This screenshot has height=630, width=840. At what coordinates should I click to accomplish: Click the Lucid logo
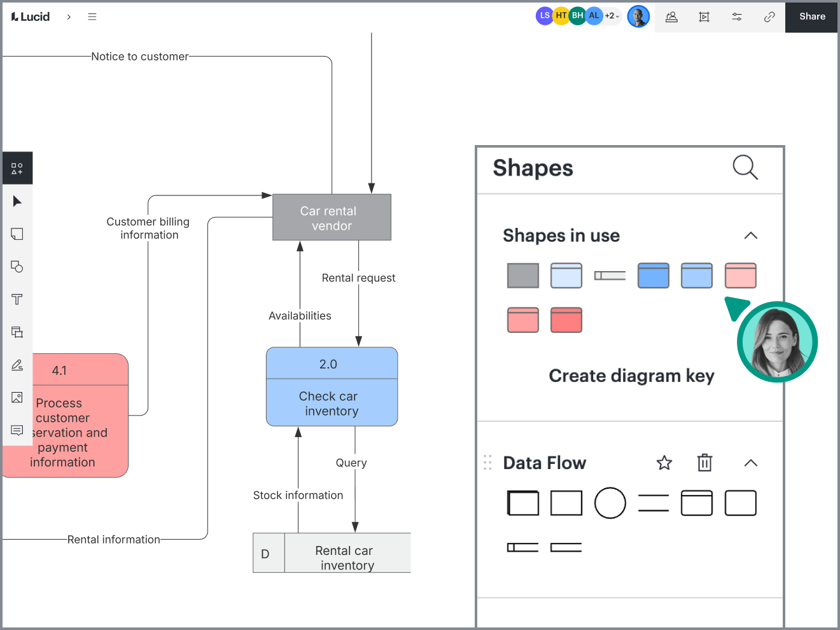pos(31,17)
